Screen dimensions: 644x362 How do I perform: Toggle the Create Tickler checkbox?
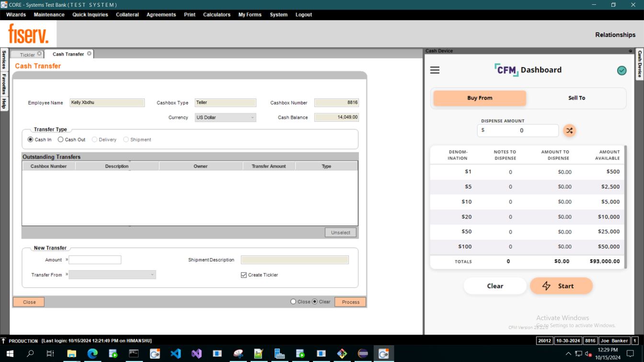coord(244,275)
